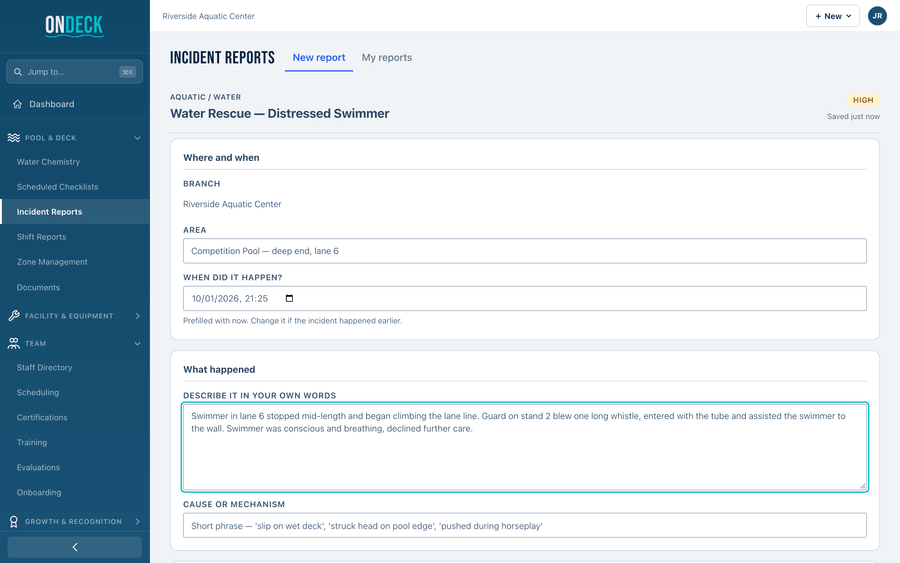Click the description text area

(x=525, y=447)
